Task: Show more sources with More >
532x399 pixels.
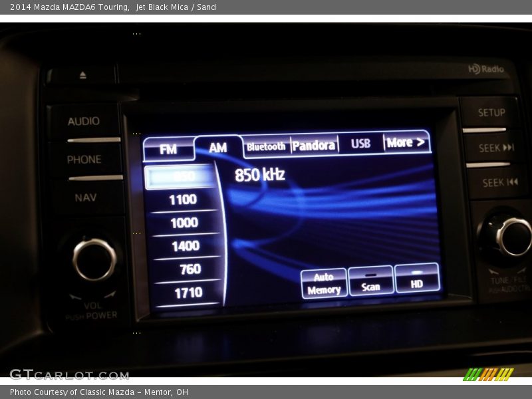Action: pyautogui.click(x=406, y=142)
